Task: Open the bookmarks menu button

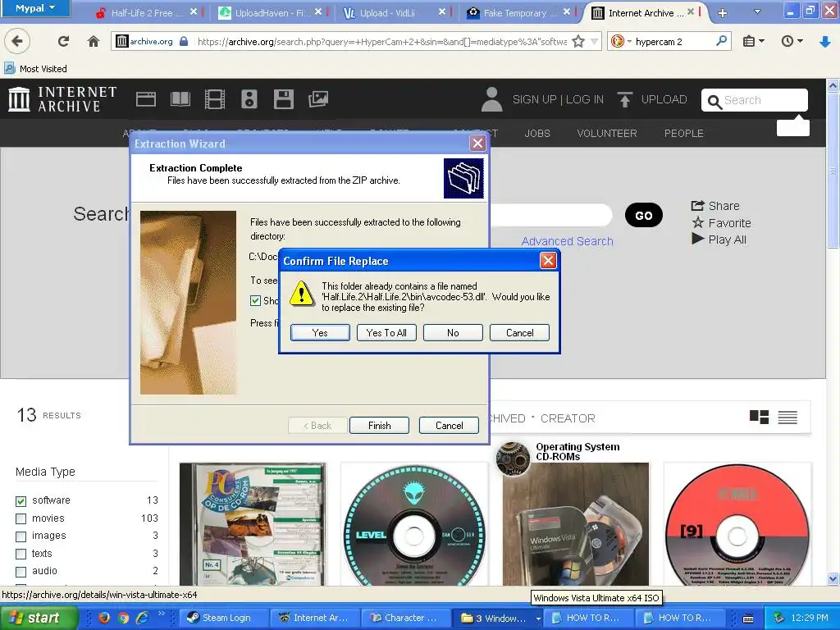Action: [753, 41]
